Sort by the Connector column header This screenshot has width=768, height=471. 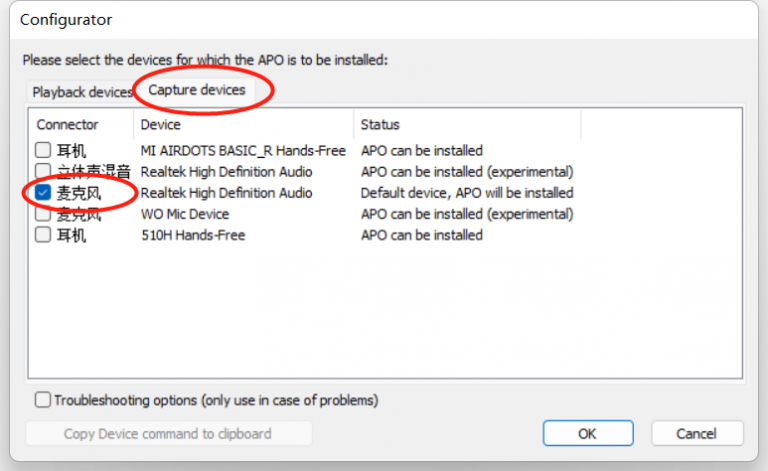click(x=68, y=125)
